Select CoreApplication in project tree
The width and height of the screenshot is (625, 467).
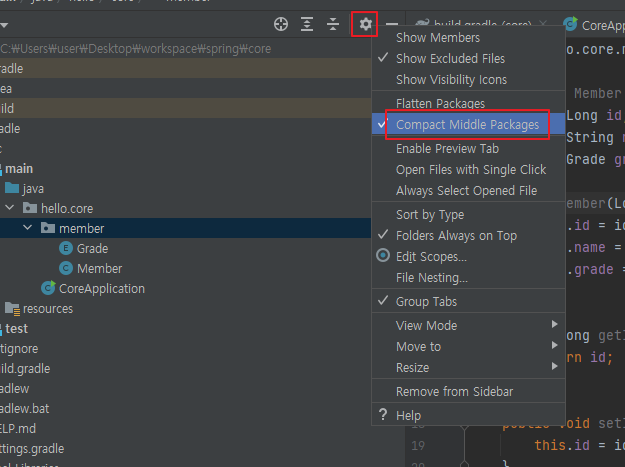[102, 288]
